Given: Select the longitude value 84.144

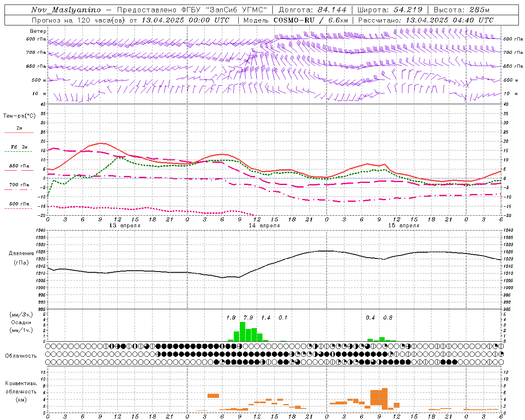Looking at the screenshot, I should point(332,10).
